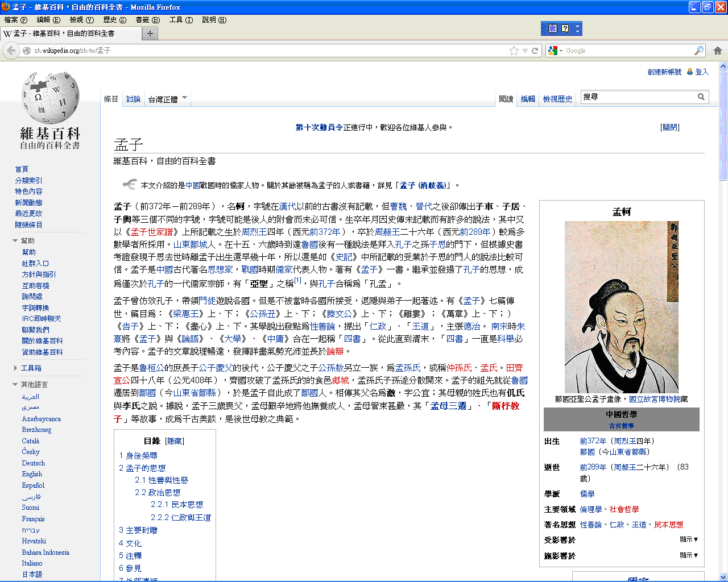Viewport: 728px width, 582px height.
Task: Click the Wikipedia search magnifier icon
Action: click(701, 97)
